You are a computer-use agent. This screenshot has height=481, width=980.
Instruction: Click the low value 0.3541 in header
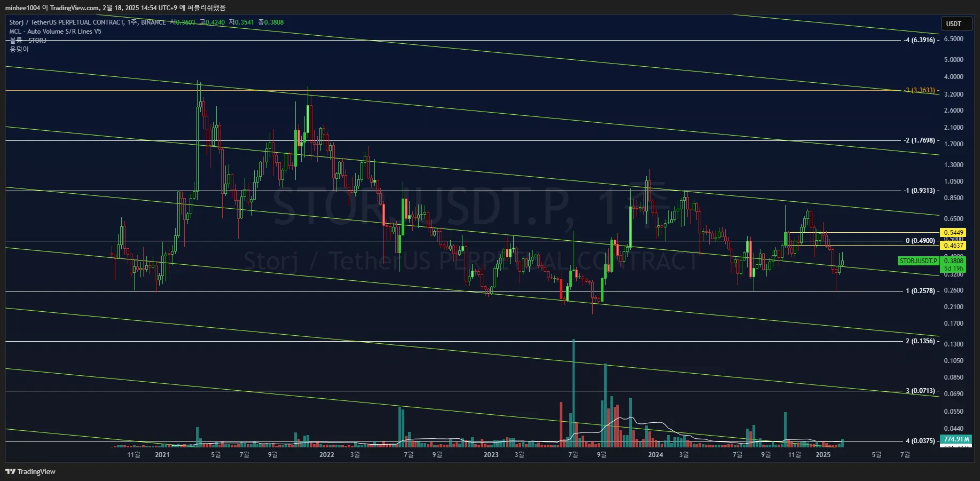pos(244,22)
